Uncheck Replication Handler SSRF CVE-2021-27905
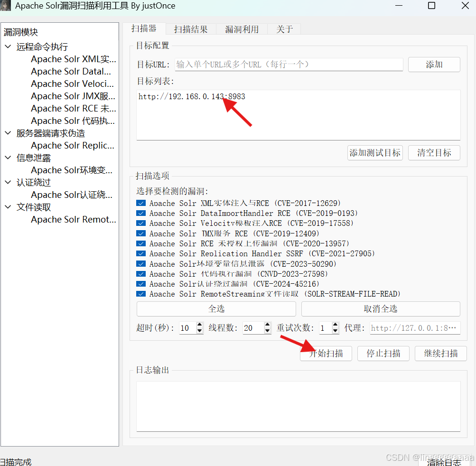This screenshot has height=466, width=476. [x=141, y=253]
